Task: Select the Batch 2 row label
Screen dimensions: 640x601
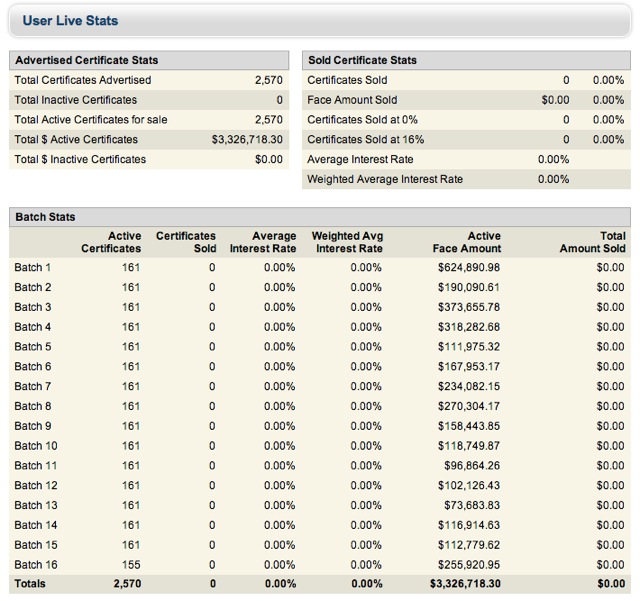Action: point(33,287)
